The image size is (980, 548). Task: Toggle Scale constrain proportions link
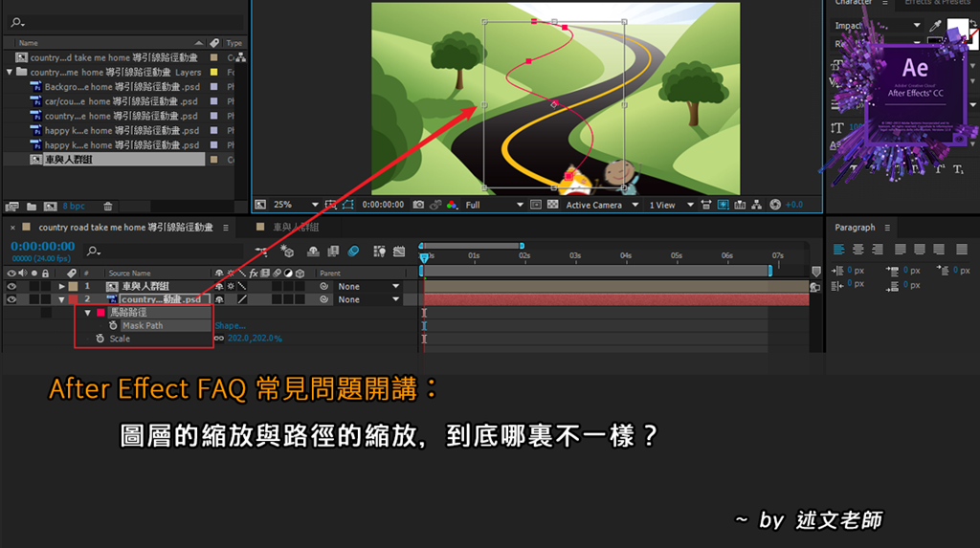click(x=219, y=338)
